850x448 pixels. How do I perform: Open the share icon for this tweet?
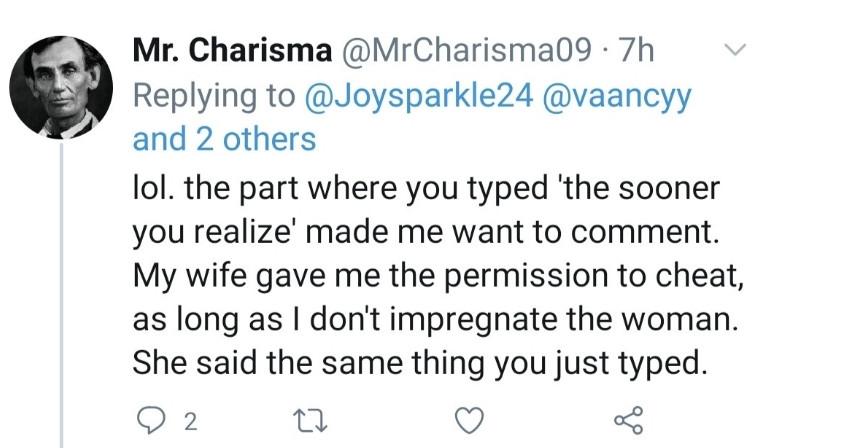pyautogui.click(x=628, y=417)
